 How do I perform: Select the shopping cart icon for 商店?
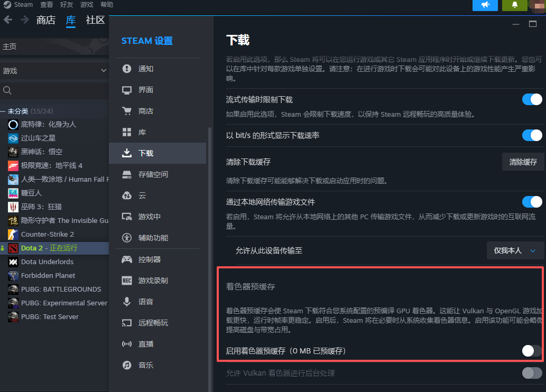point(127,111)
